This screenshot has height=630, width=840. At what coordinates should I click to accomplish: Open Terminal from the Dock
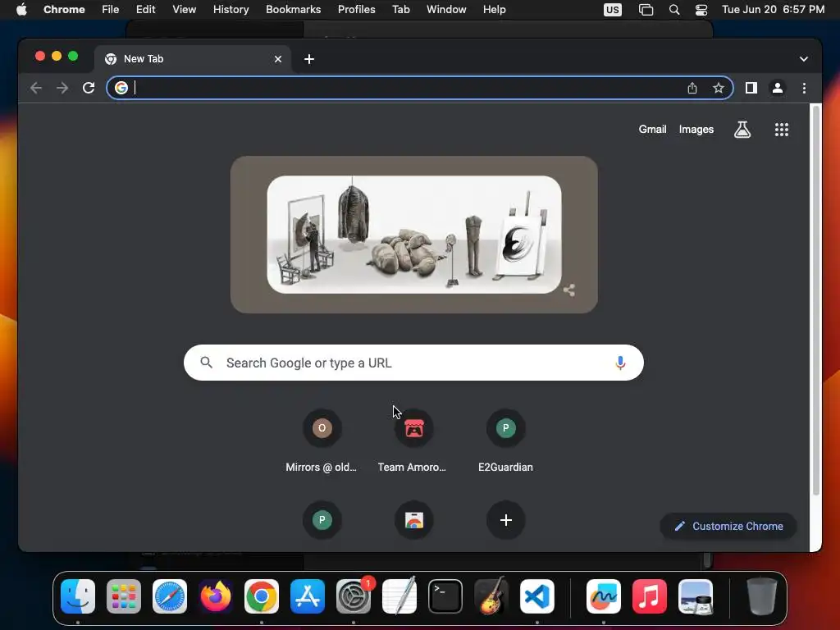pos(445,596)
